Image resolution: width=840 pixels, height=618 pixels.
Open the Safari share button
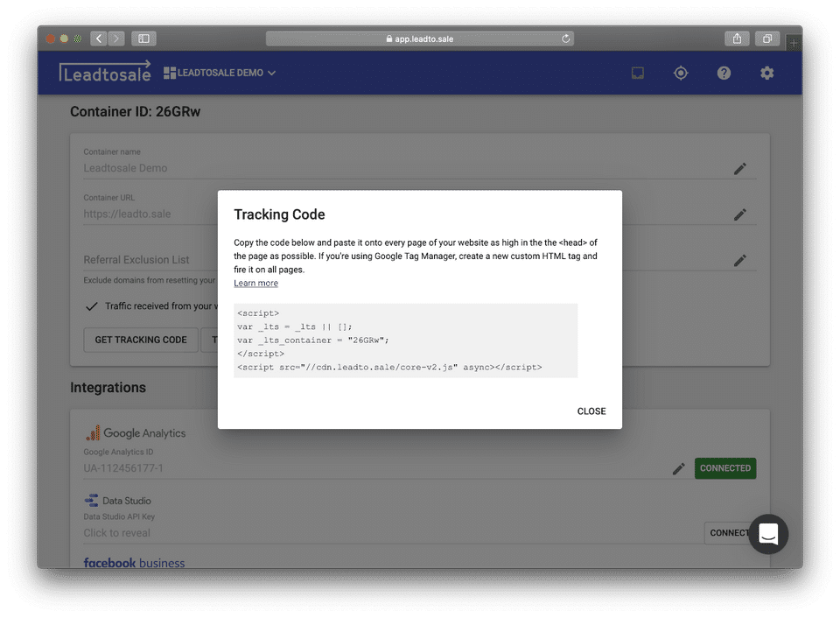click(737, 39)
